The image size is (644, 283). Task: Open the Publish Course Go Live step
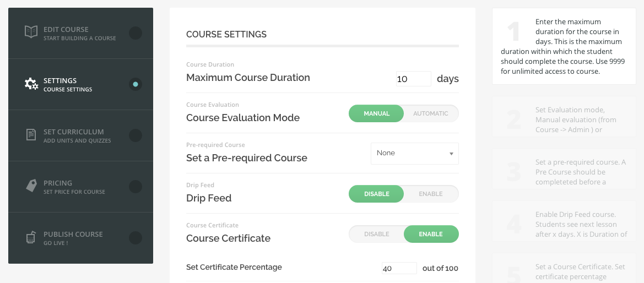coord(80,238)
